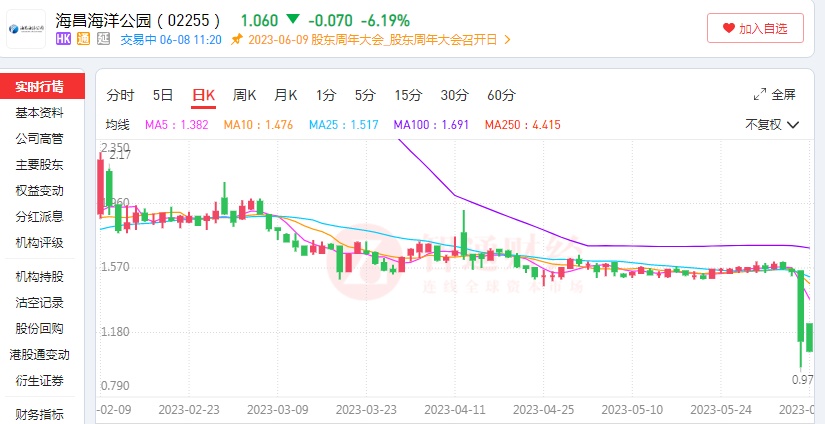
Task: Switch to 60分 interval tab
Action: (x=501, y=95)
